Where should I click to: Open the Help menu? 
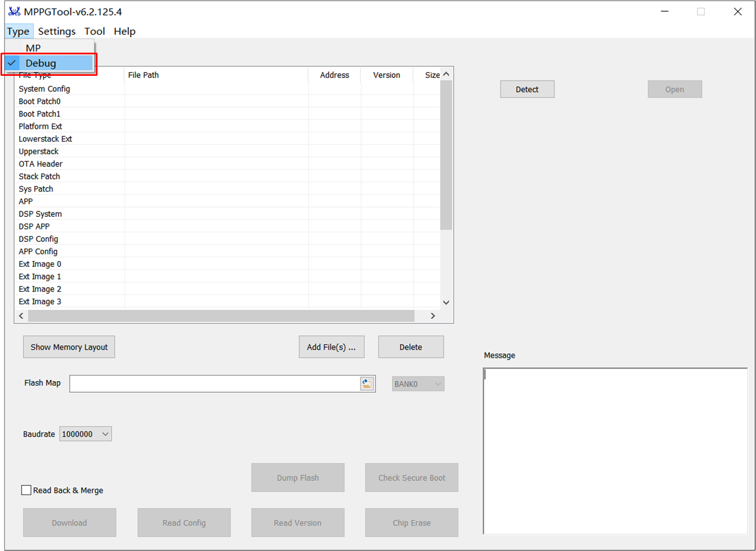[x=124, y=31]
